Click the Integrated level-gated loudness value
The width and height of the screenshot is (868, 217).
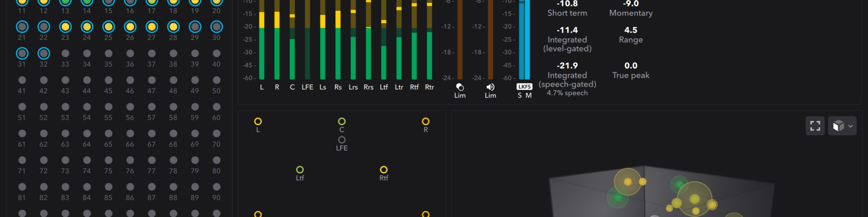(x=567, y=30)
